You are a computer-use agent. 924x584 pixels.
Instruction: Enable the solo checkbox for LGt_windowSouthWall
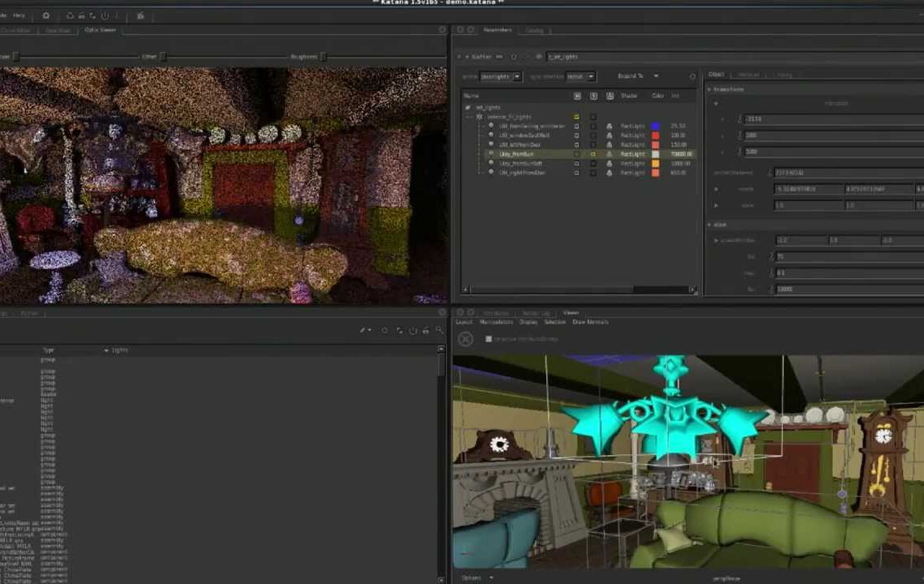click(x=592, y=133)
